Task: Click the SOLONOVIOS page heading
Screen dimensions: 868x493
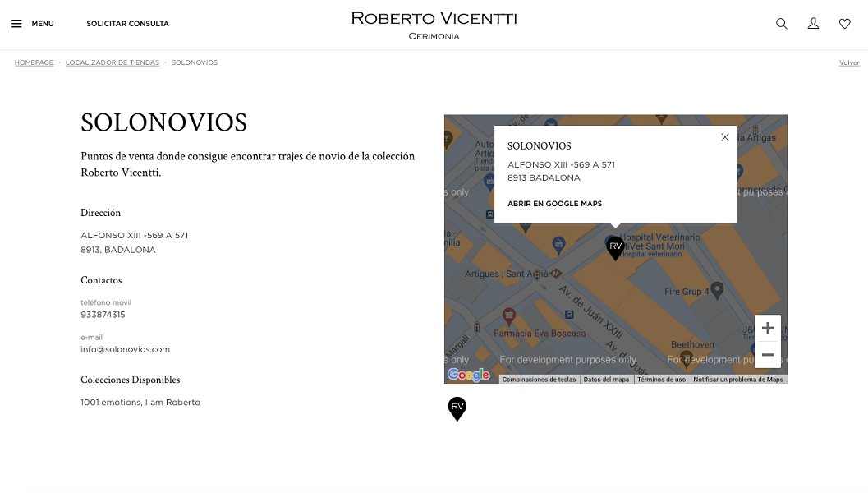Action: (x=164, y=122)
